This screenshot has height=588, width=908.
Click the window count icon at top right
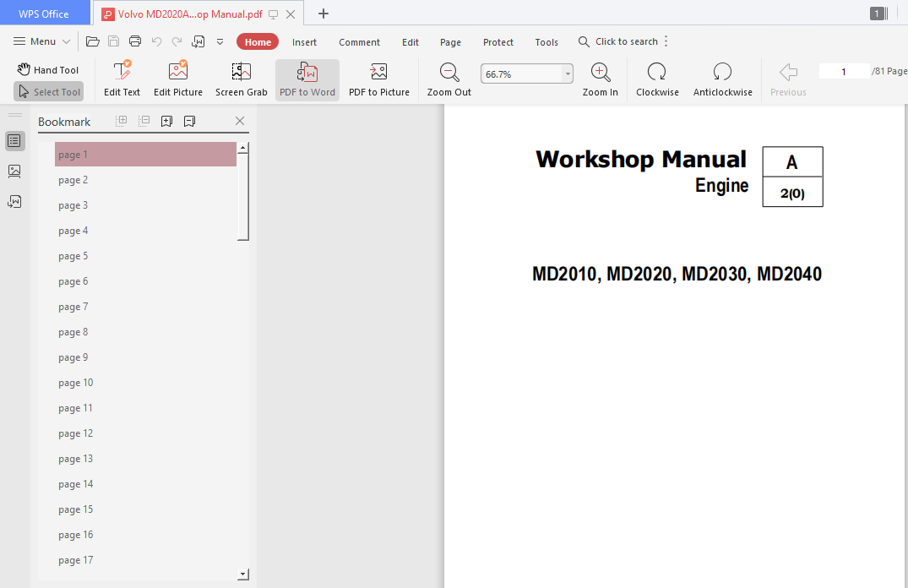878,14
